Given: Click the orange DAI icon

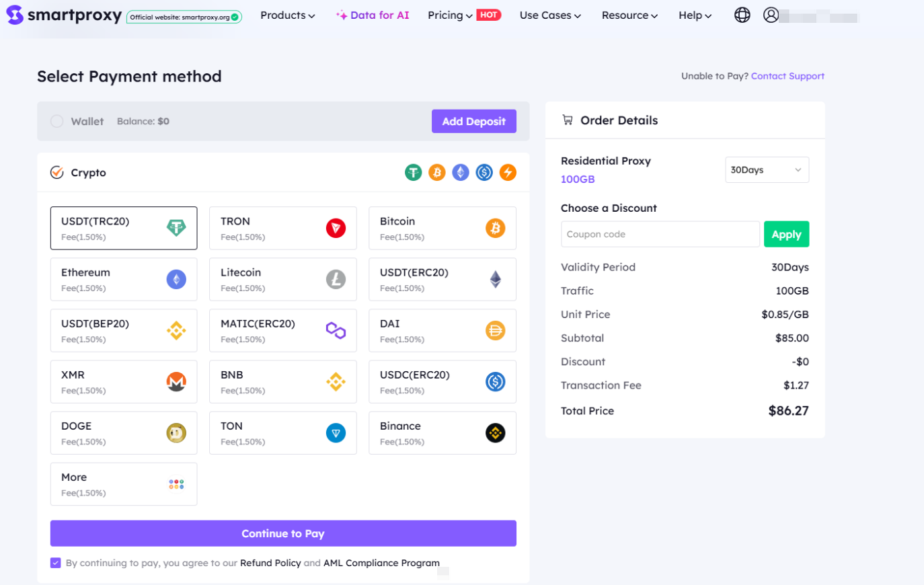Looking at the screenshot, I should coord(496,330).
